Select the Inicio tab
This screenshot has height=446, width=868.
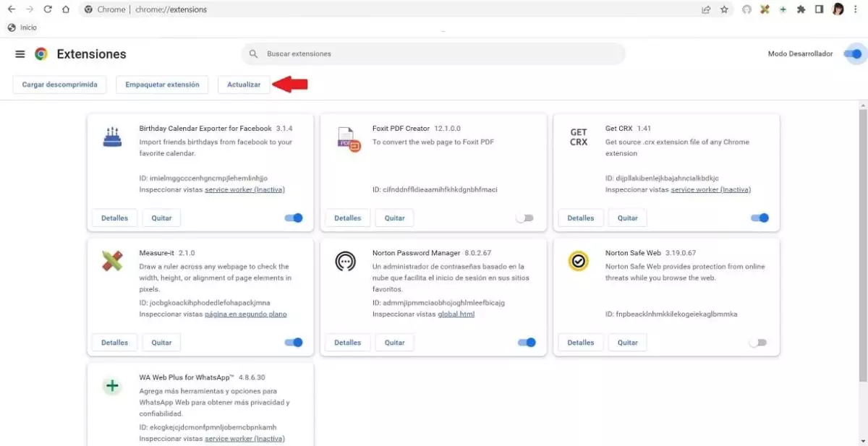[22, 27]
